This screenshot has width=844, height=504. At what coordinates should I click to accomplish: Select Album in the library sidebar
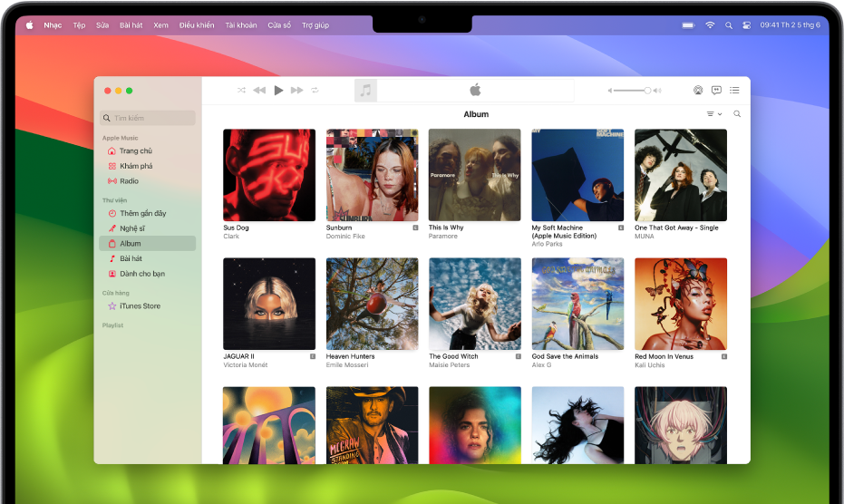tap(148, 243)
